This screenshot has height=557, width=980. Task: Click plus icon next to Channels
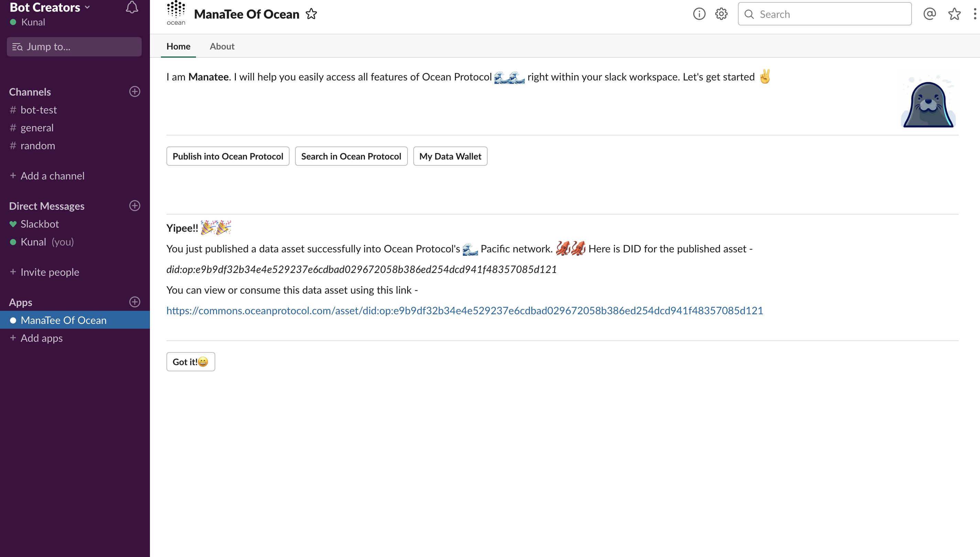[135, 91]
